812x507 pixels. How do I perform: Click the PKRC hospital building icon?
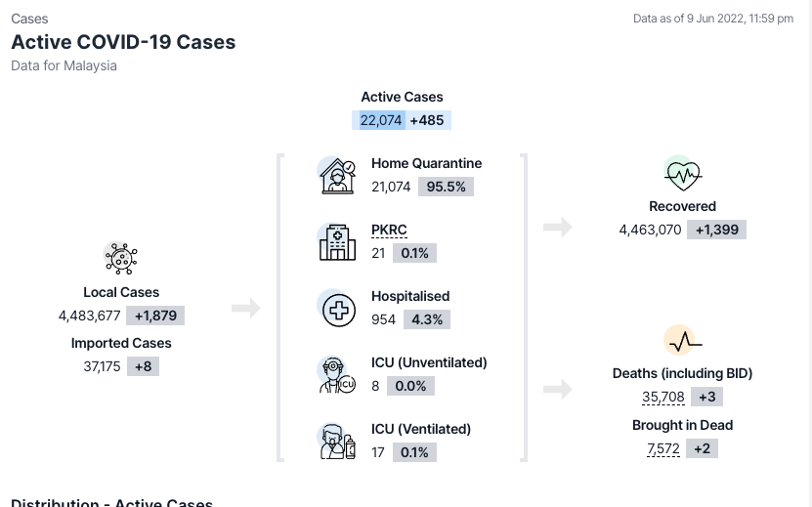tap(337, 241)
